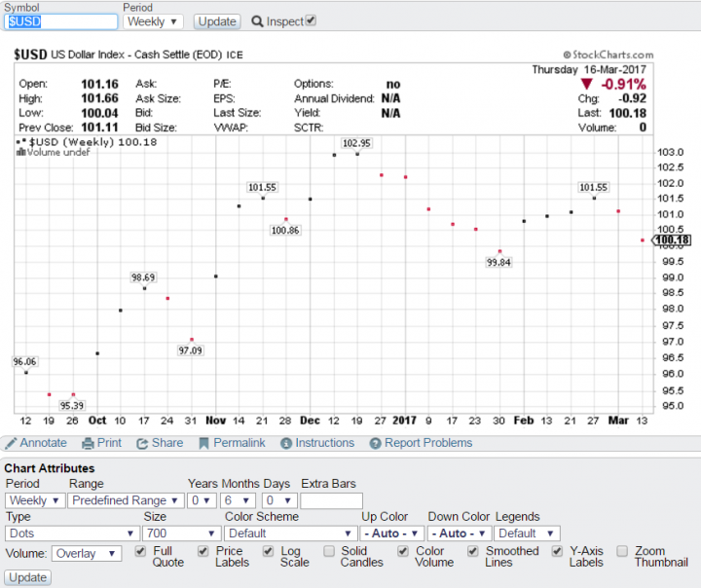Screen dimensions: 701x588
Task: Toggle the Inspect checkbox
Action: [311, 20]
